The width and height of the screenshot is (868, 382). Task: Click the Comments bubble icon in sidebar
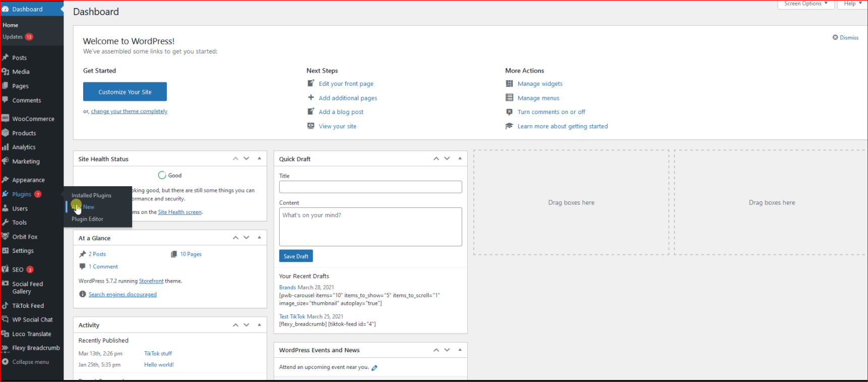pos(6,100)
